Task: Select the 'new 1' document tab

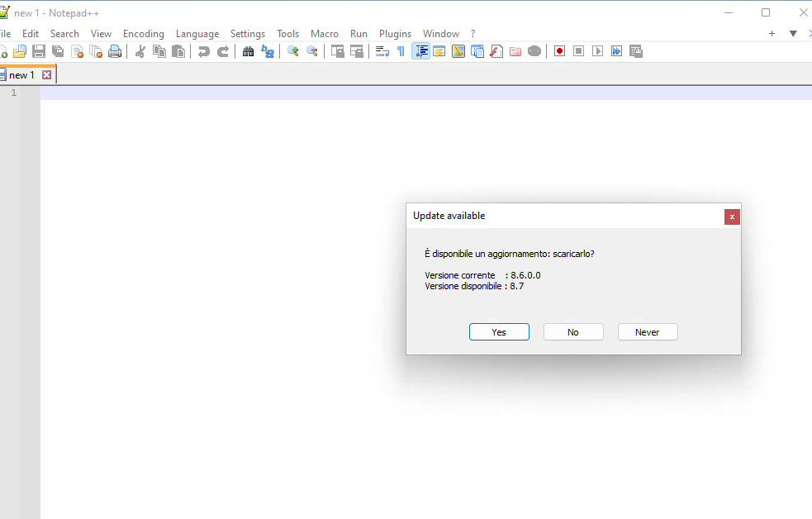Action: 21,75
